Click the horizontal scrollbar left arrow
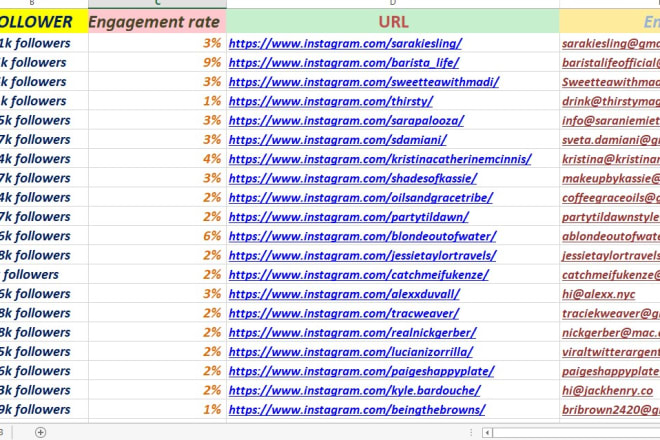 487,432
